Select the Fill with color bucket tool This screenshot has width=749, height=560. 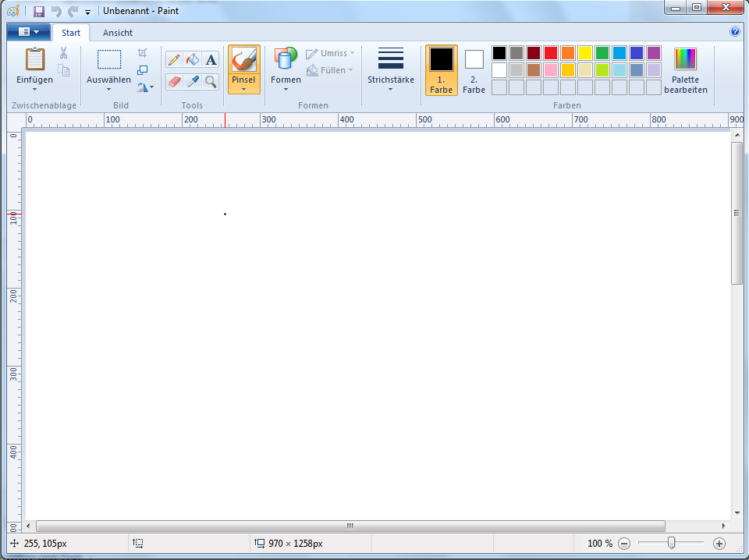193,60
